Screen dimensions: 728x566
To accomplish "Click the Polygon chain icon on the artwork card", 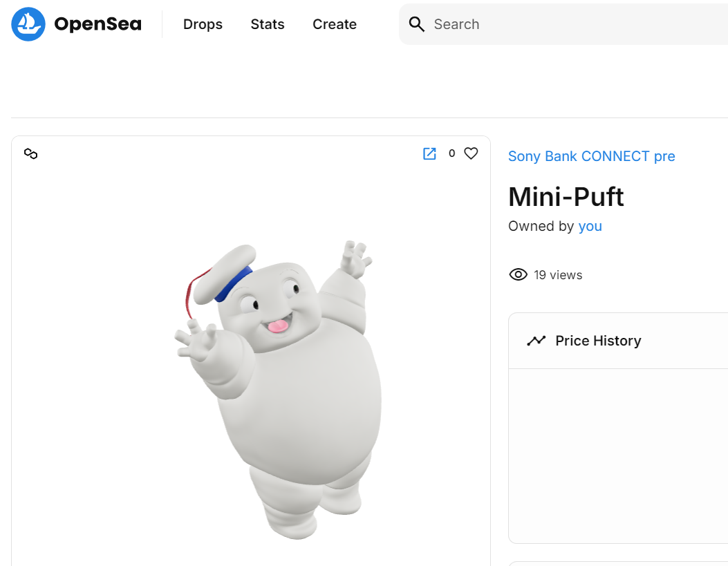I will pyautogui.click(x=30, y=153).
